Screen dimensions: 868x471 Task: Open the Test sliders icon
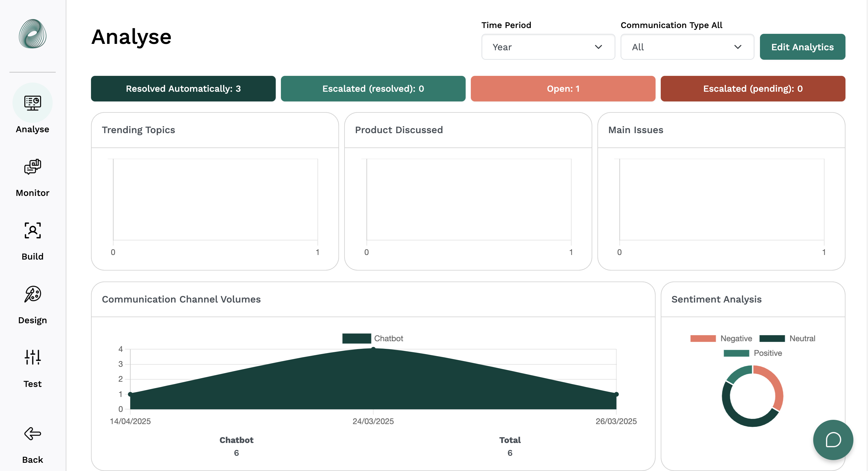33,357
